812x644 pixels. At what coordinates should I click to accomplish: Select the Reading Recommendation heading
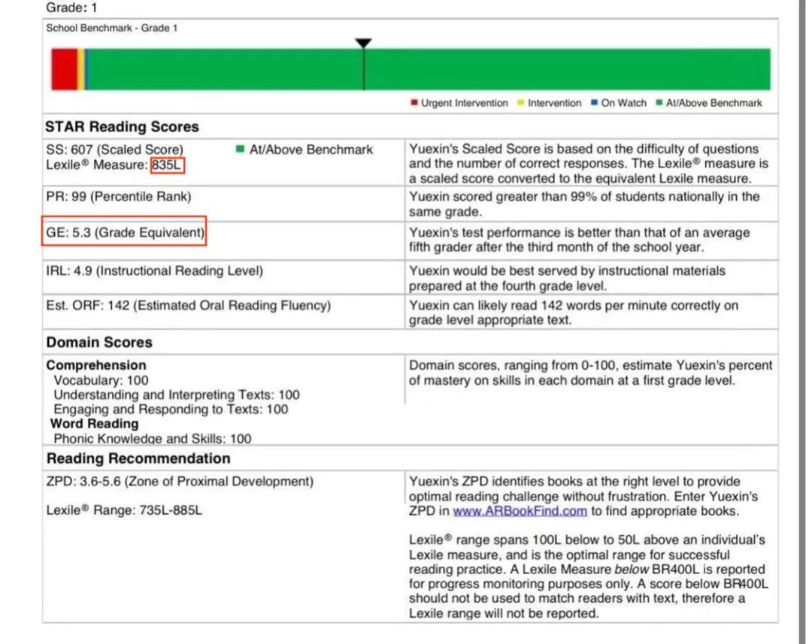138,458
